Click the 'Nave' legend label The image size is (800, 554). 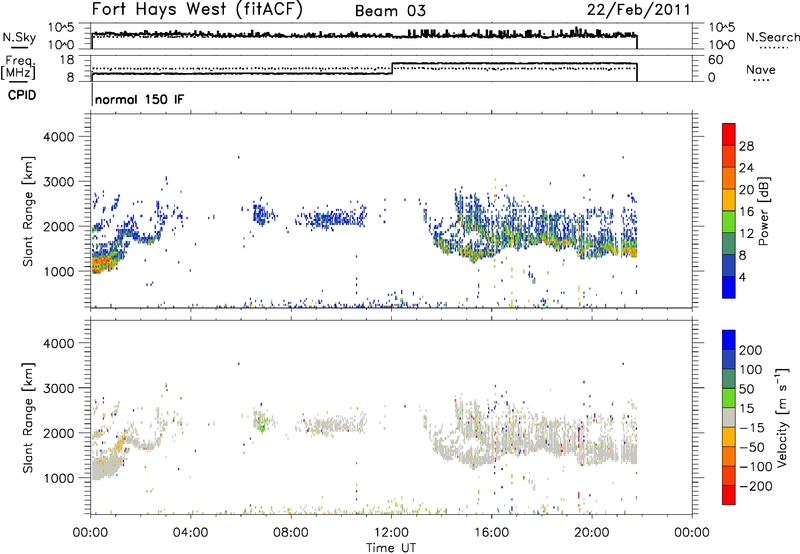coord(760,70)
